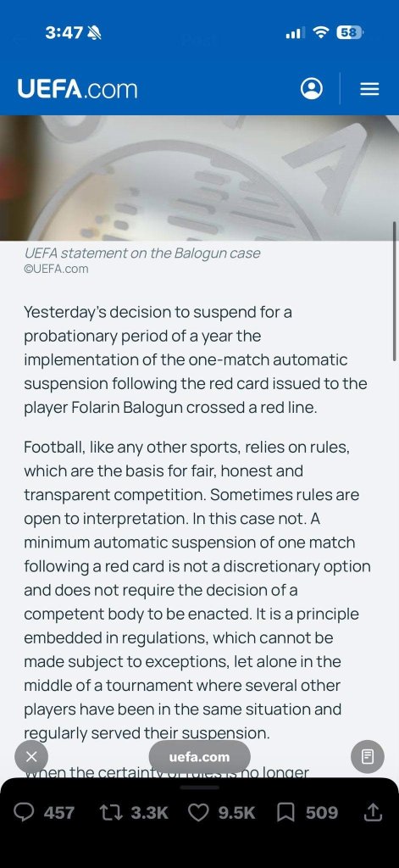The width and height of the screenshot is (399, 868).
Task: Bookmark the post
Action: (285, 812)
